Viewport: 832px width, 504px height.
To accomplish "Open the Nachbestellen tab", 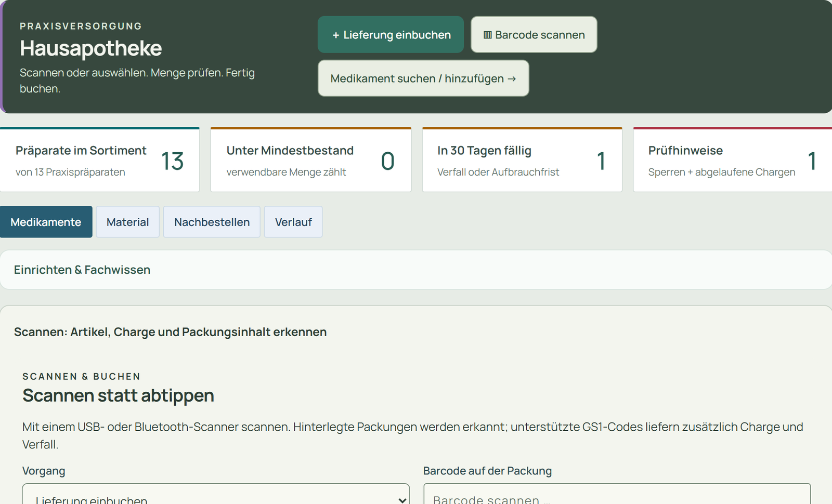I will tap(212, 222).
